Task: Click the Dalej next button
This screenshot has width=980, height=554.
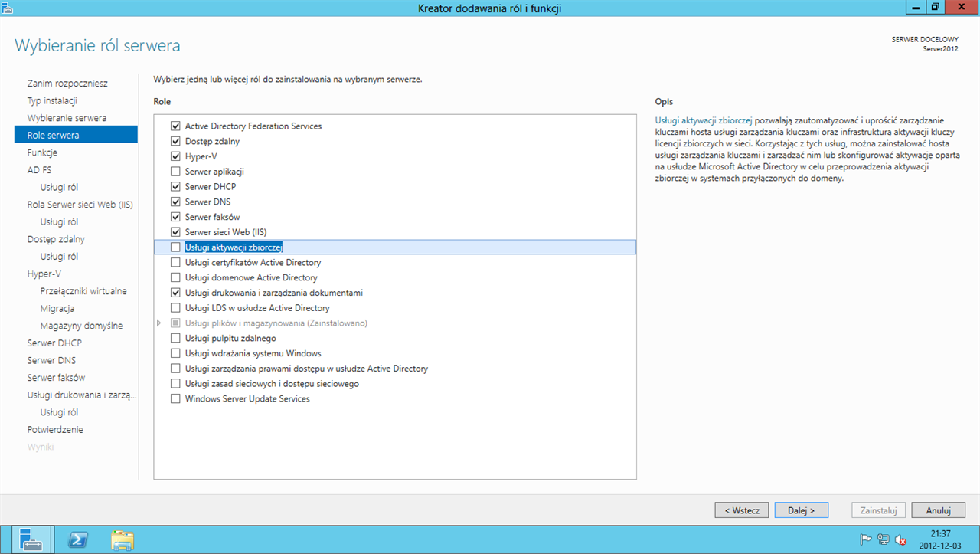Action: point(801,510)
